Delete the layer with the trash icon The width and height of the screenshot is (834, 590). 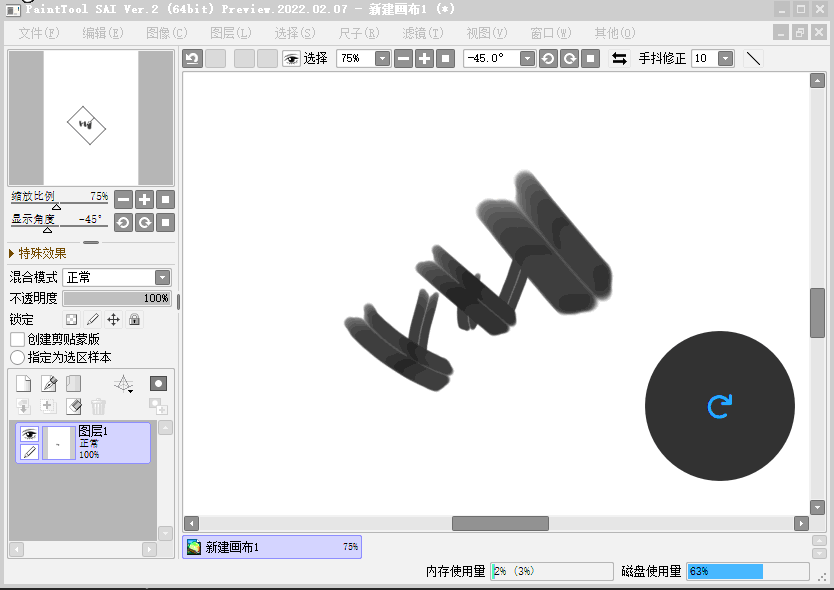click(x=98, y=406)
